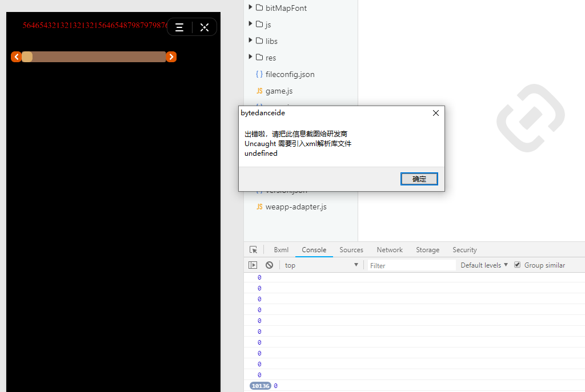Select the bitMapFont folder icon

259,7
